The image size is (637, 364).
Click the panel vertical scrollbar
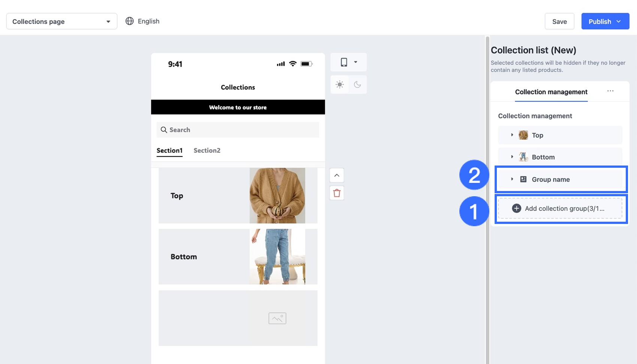[487, 200]
